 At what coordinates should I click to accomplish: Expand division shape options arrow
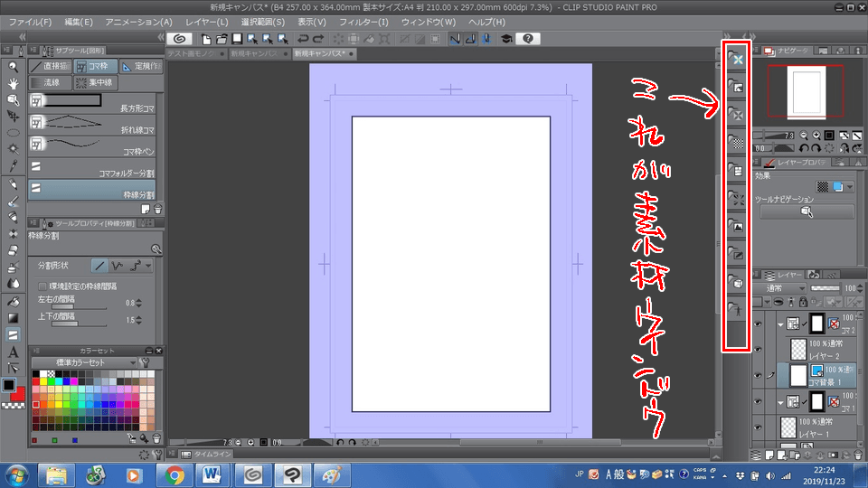[x=148, y=266]
